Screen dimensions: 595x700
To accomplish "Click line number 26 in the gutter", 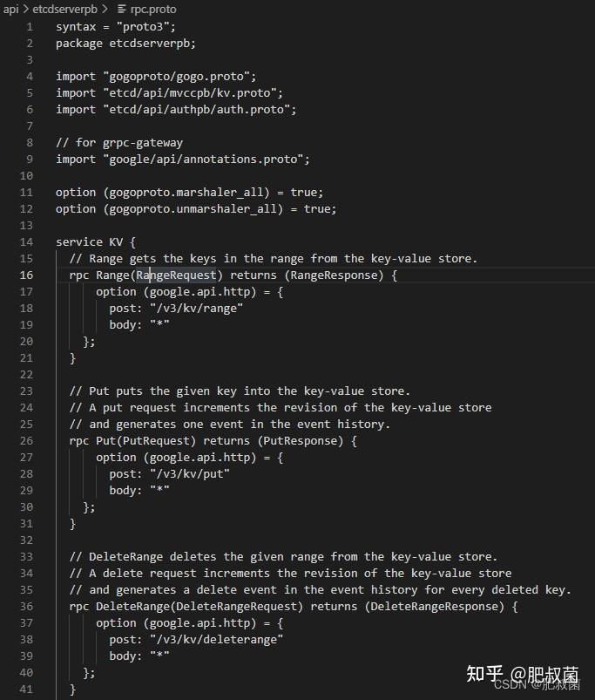I will 26,440.
